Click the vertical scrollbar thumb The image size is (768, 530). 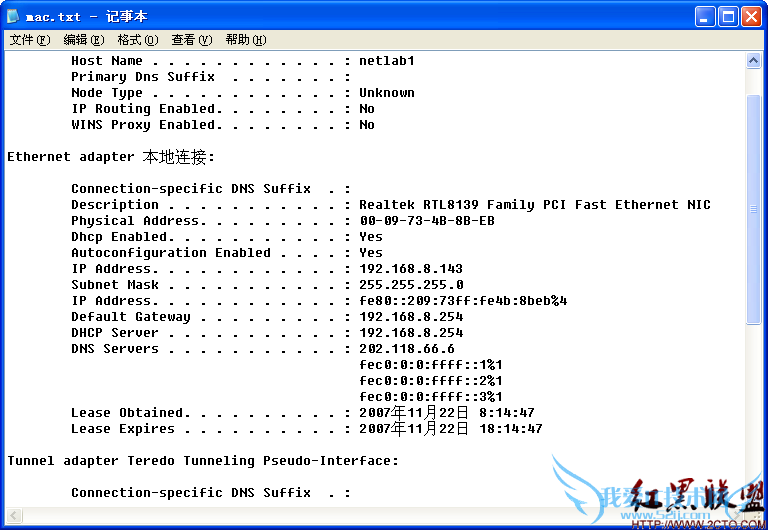click(x=753, y=209)
